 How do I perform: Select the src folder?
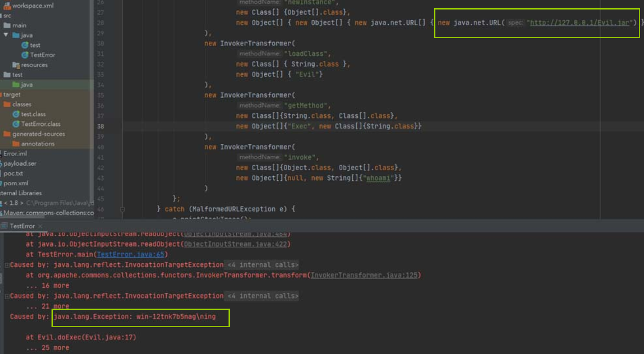tap(7, 16)
